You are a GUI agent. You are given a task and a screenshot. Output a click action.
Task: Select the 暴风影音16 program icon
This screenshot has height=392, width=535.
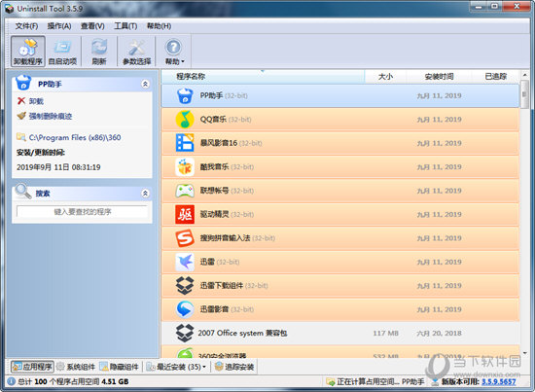(185, 143)
